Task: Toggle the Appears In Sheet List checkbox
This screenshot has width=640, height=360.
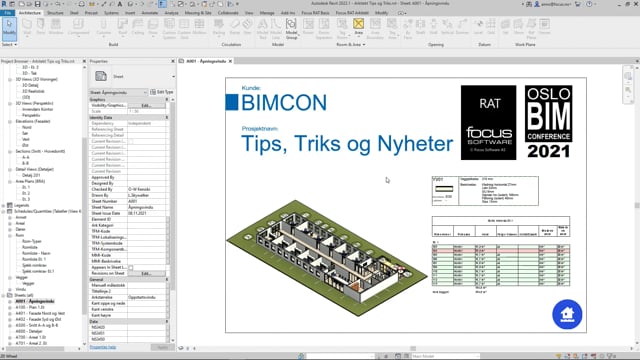Action: point(131,267)
